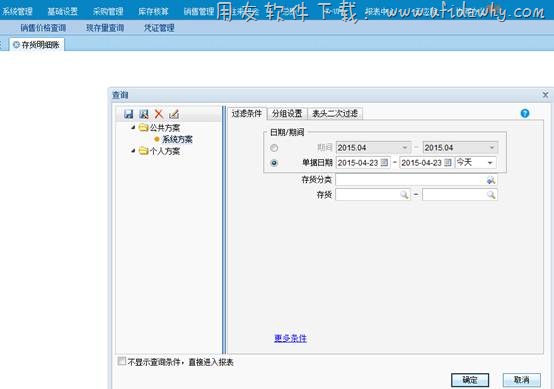Select the 单据日期 radio button
Screen dimensions: 554x389
click(274, 163)
